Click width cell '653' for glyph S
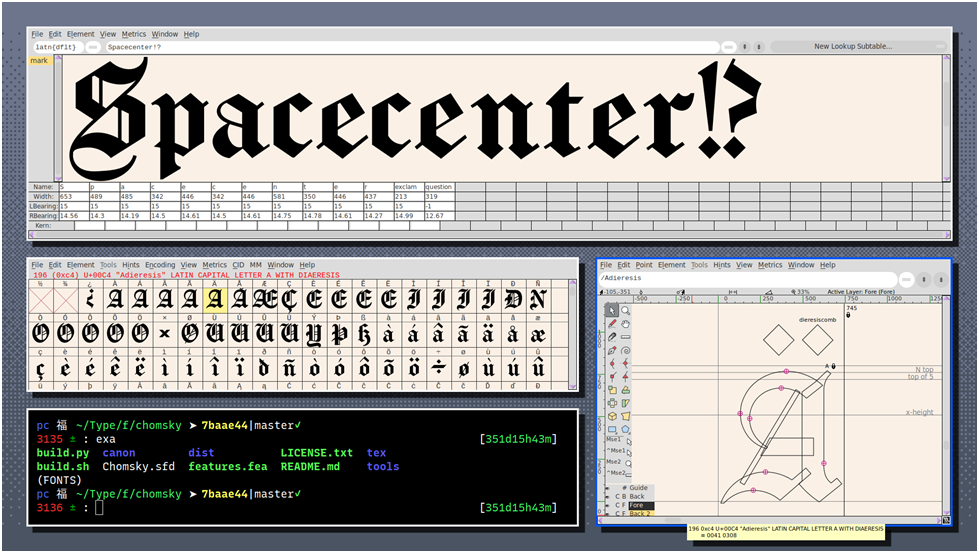The image size is (979, 553). 74,197
